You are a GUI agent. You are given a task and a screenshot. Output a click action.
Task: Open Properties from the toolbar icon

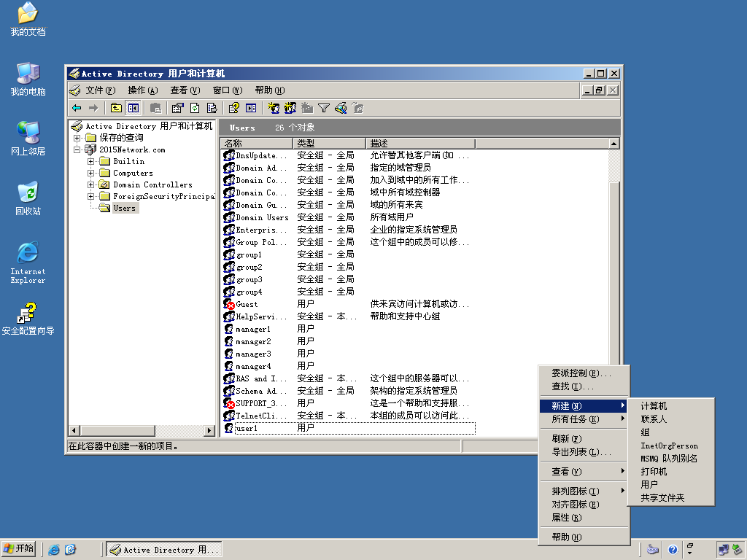click(x=178, y=108)
